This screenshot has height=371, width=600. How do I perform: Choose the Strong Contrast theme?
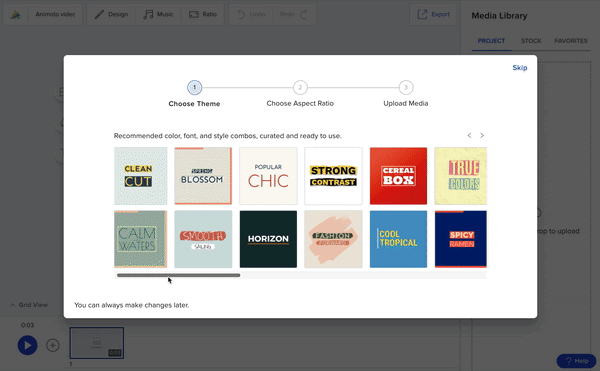pyautogui.click(x=333, y=176)
